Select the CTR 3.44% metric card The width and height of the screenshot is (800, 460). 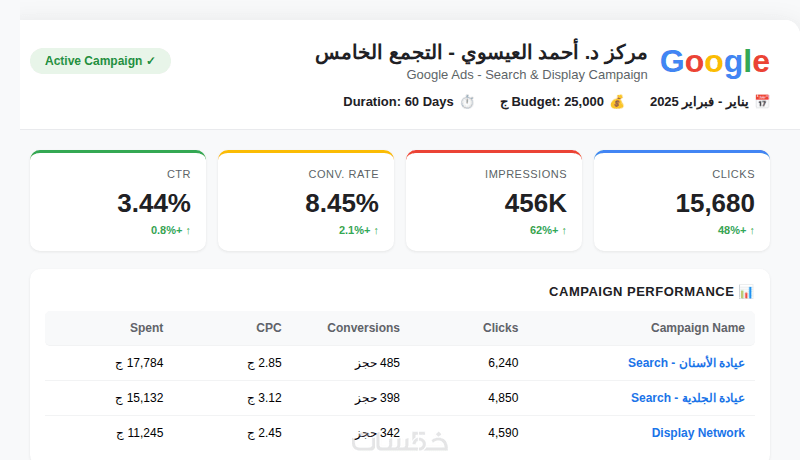pos(118,201)
